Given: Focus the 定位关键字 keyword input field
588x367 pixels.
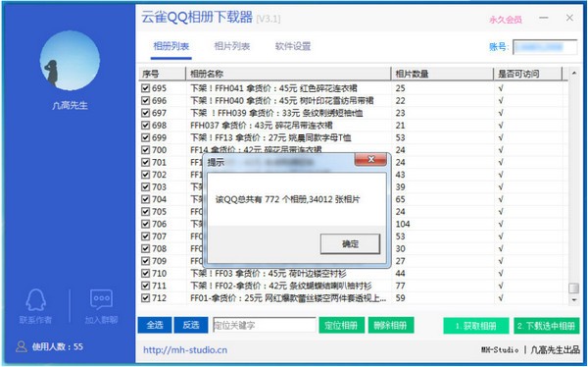Looking at the screenshot, I should (265, 325).
